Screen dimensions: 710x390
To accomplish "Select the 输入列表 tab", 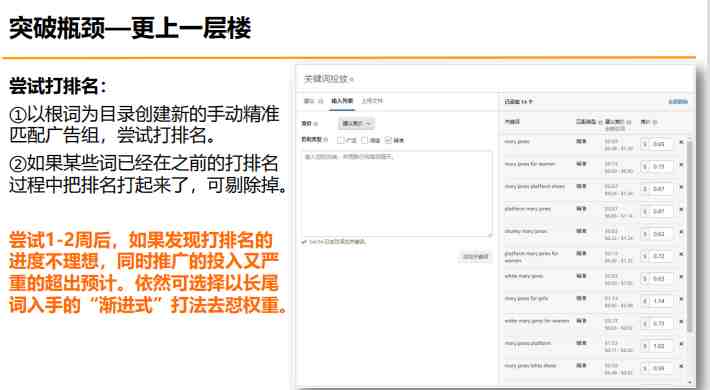I will click(x=342, y=101).
